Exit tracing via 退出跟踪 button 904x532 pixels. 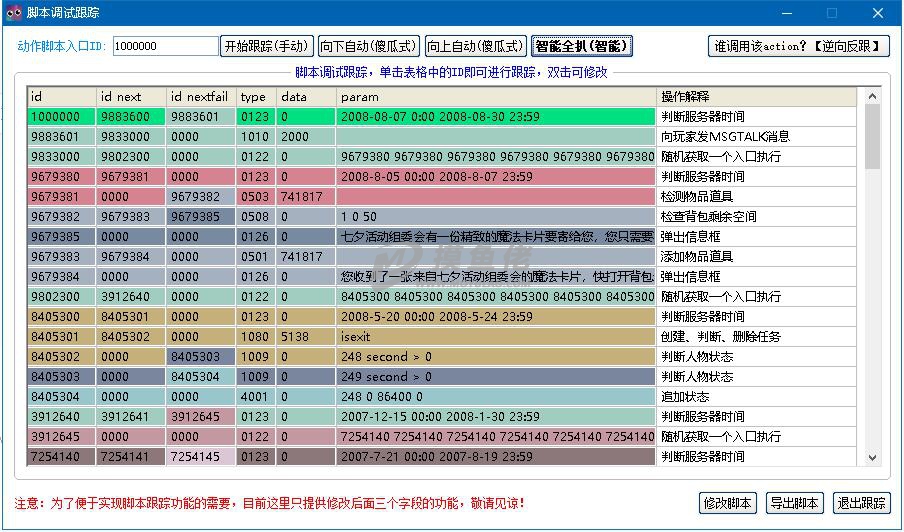(861, 503)
